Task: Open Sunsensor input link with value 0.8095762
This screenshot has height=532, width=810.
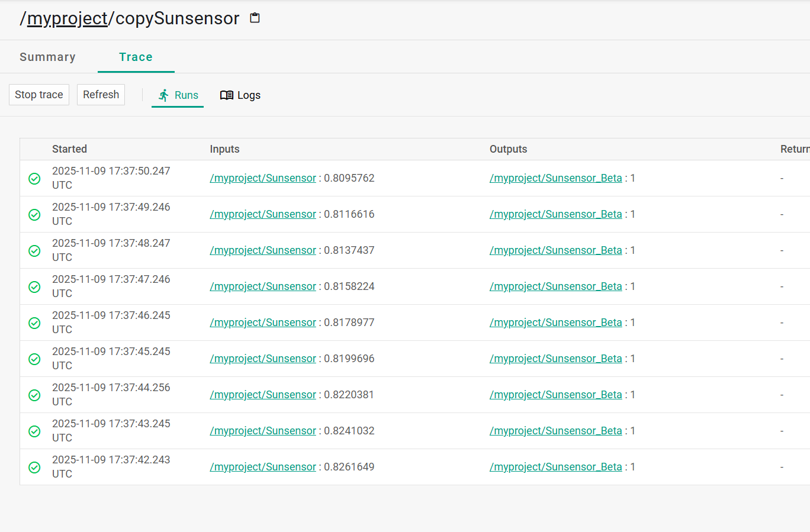Action: [263, 178]
